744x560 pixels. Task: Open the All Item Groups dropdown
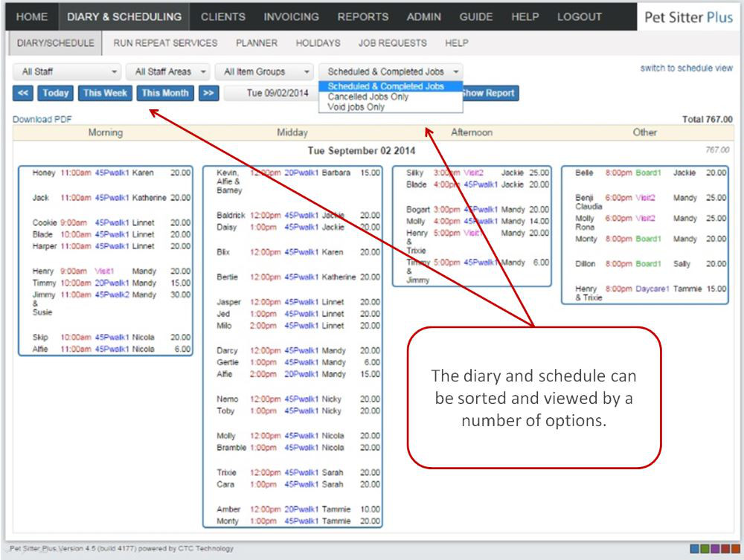click(x=264, y=71)
